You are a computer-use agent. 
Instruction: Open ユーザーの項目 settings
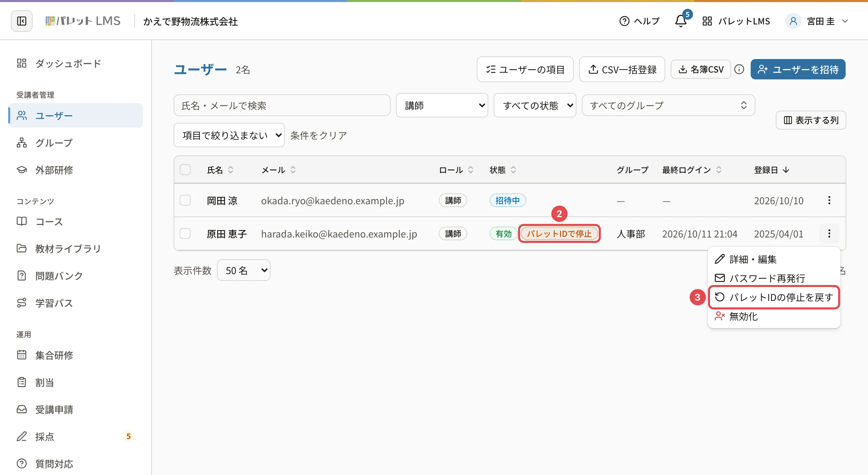point(525,69)
